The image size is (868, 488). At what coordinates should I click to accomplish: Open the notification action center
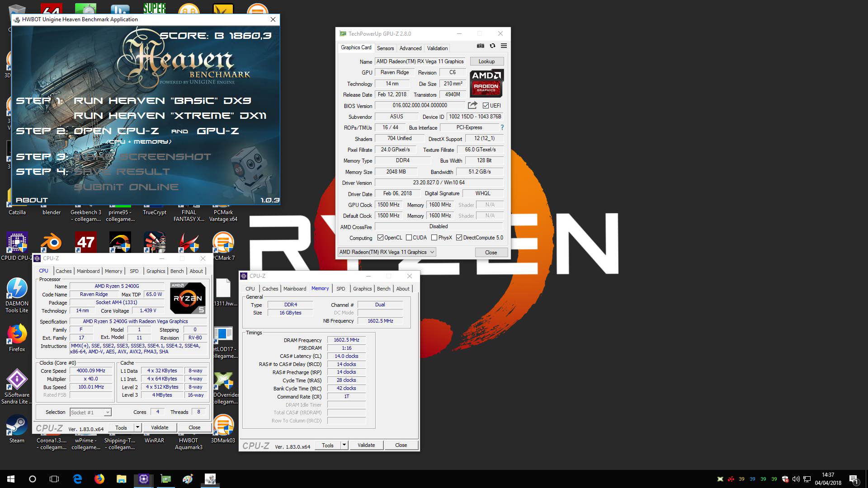coord(854,479)
